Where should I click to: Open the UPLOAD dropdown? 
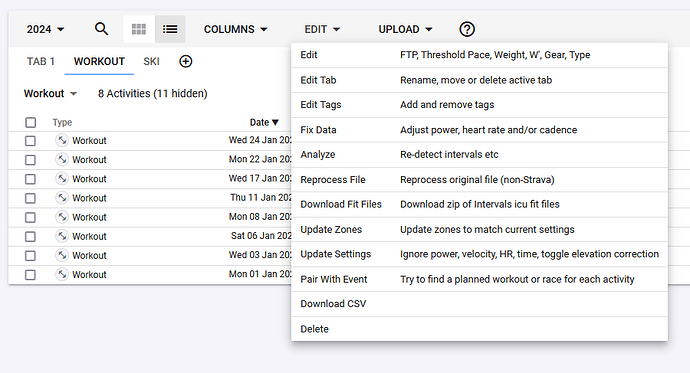coord(405,29)
